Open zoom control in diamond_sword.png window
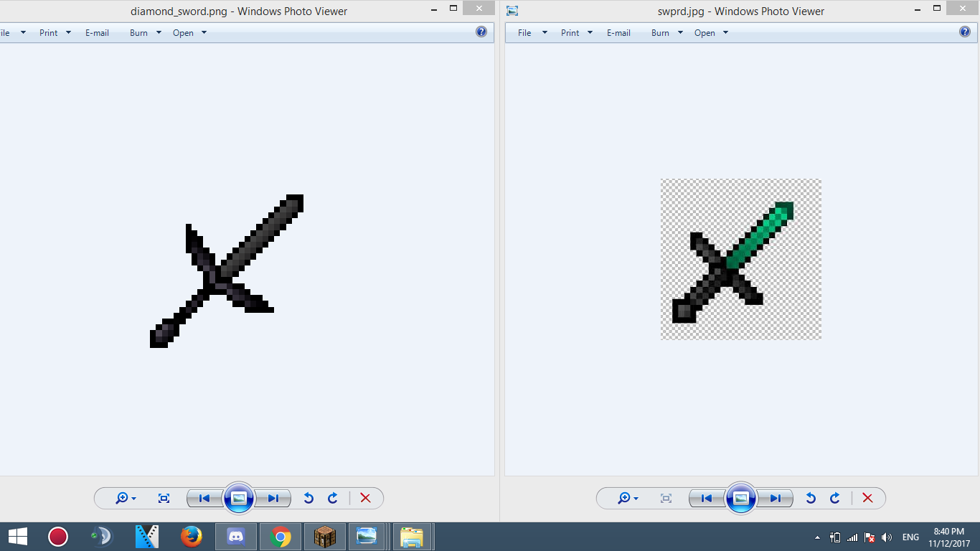 click(126, 498)
